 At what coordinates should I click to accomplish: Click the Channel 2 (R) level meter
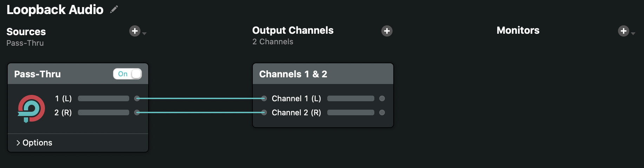coord(350,112)
